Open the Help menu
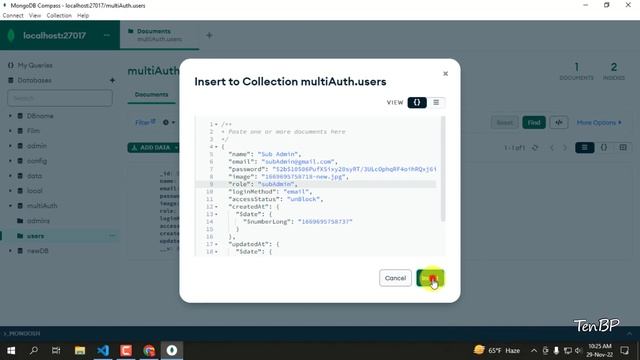 point(83,16)
